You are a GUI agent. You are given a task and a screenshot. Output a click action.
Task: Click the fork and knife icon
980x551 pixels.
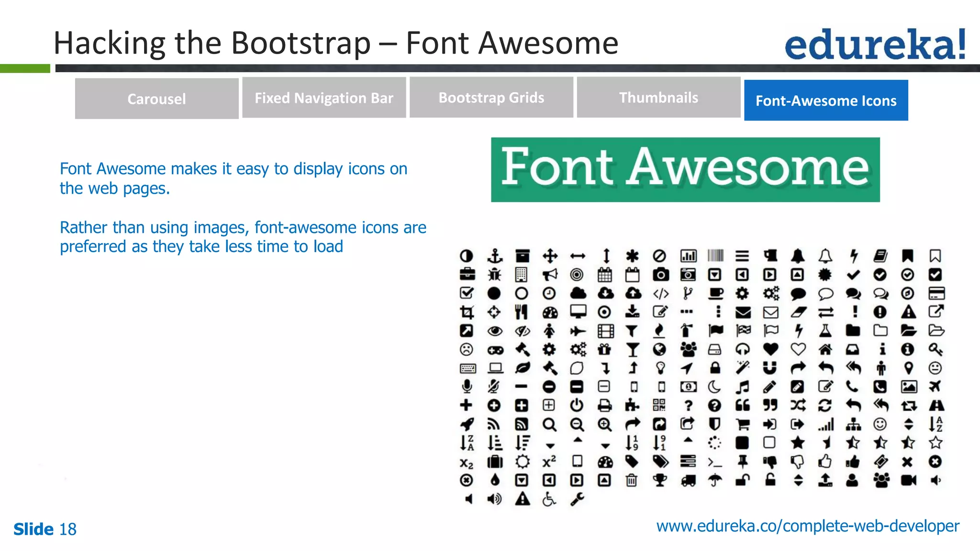522,312
